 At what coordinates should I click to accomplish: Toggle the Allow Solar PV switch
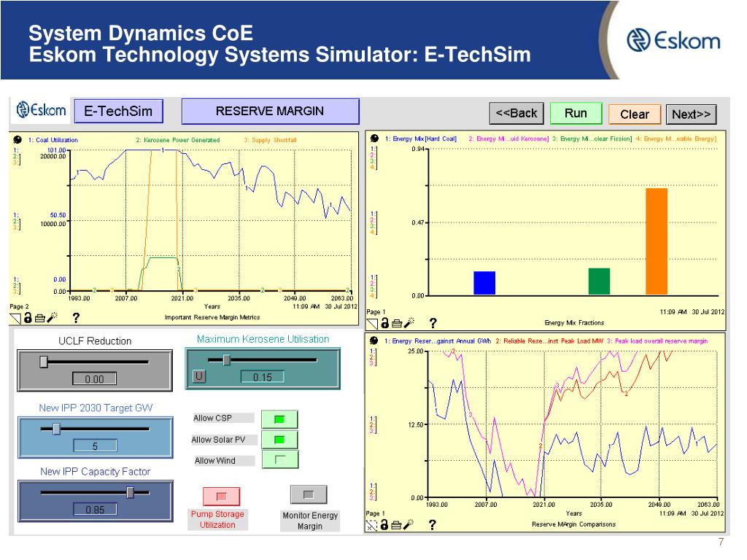279,440
